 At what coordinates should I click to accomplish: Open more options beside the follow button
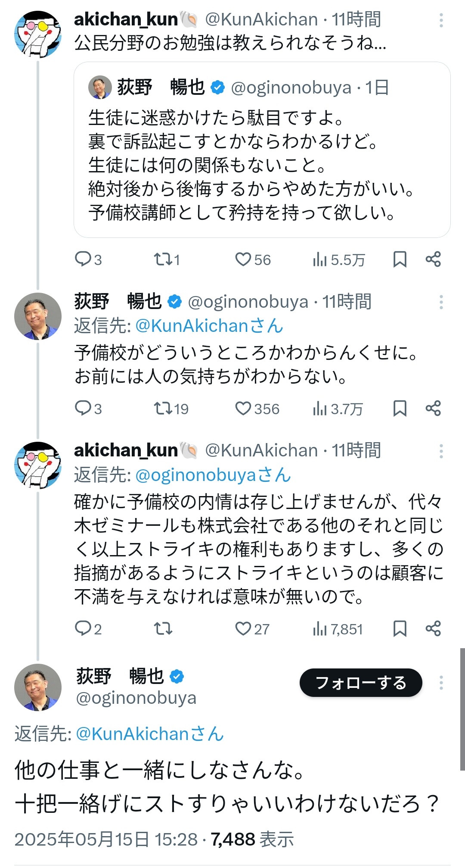click(x=441, y=683)
